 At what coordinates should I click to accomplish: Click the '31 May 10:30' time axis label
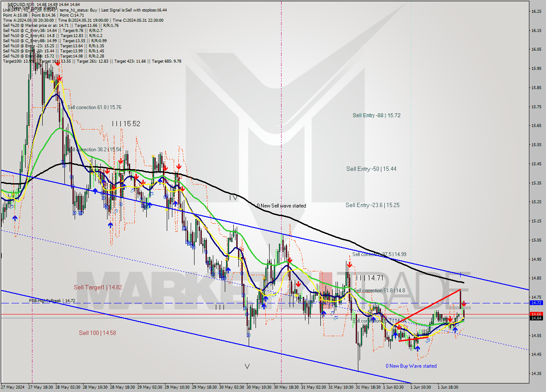click(x=342, y=387)
